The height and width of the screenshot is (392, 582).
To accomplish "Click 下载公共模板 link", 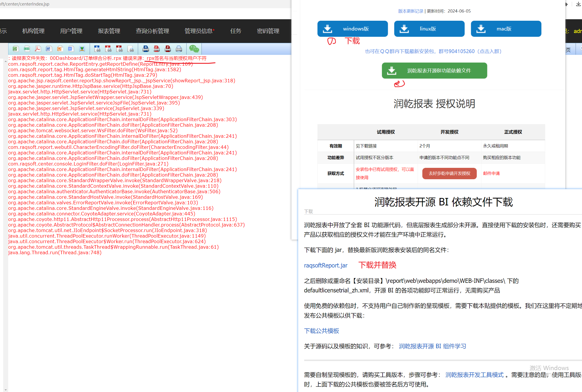I will pos(321,331).
